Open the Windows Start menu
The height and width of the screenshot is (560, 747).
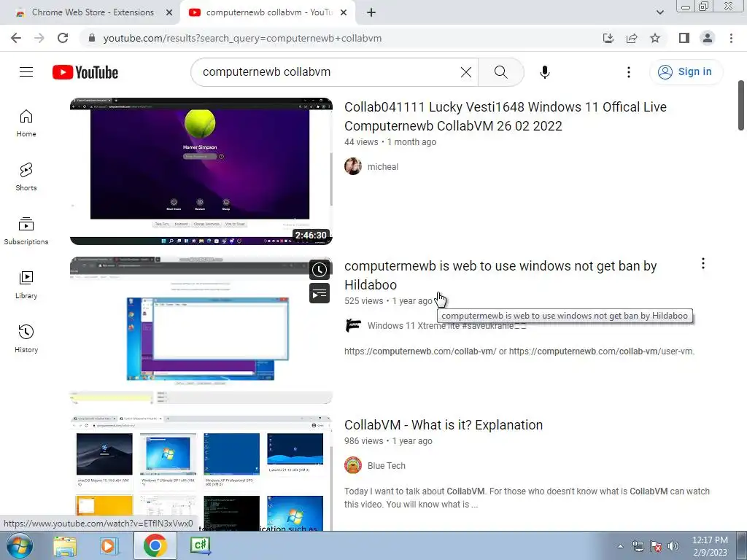(x=18, y=545)
